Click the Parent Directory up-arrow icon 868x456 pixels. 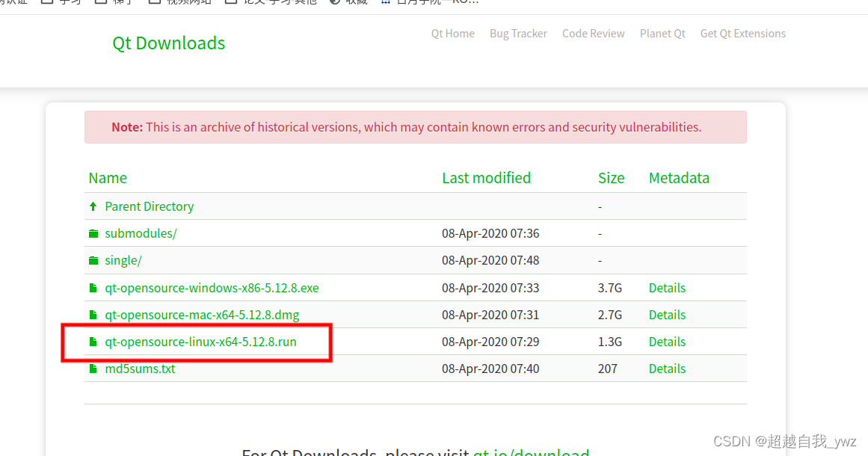(x=93, y=206)
